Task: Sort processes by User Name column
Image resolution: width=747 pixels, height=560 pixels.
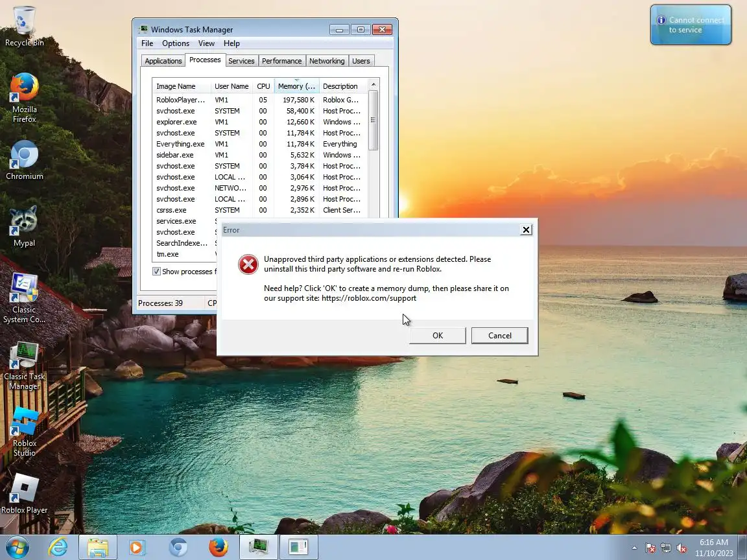Action: click(231, 86)
